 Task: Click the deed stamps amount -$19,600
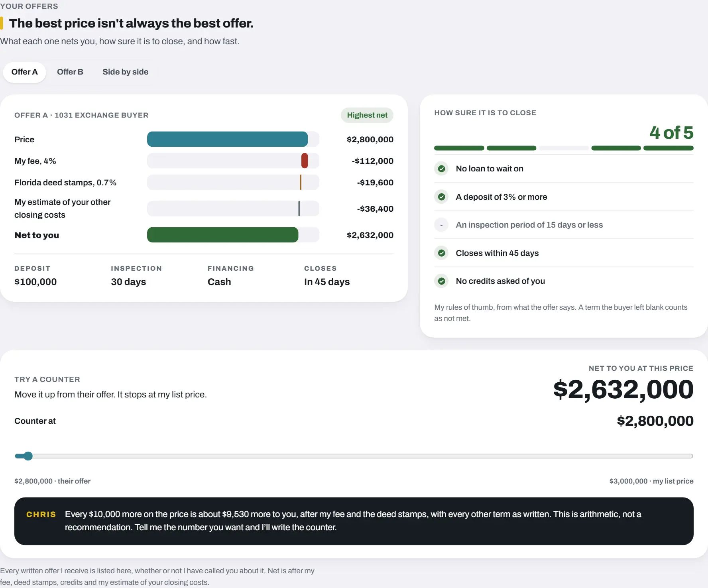375,183
